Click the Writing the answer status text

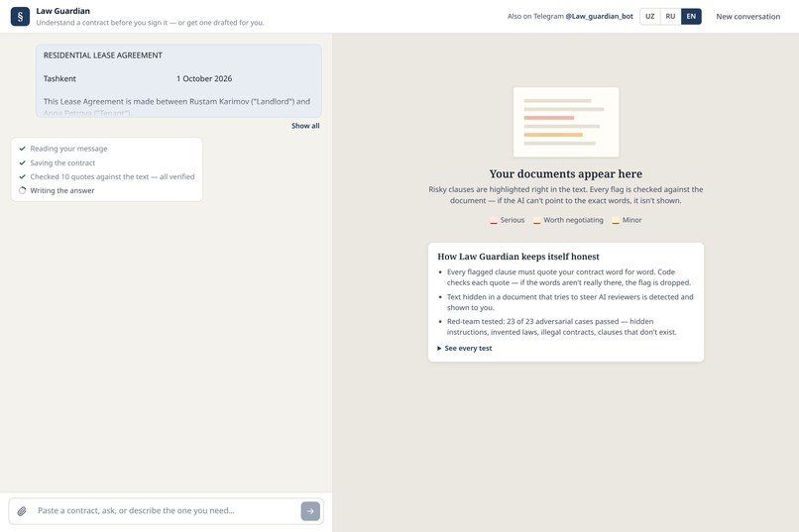click(62, 190)
